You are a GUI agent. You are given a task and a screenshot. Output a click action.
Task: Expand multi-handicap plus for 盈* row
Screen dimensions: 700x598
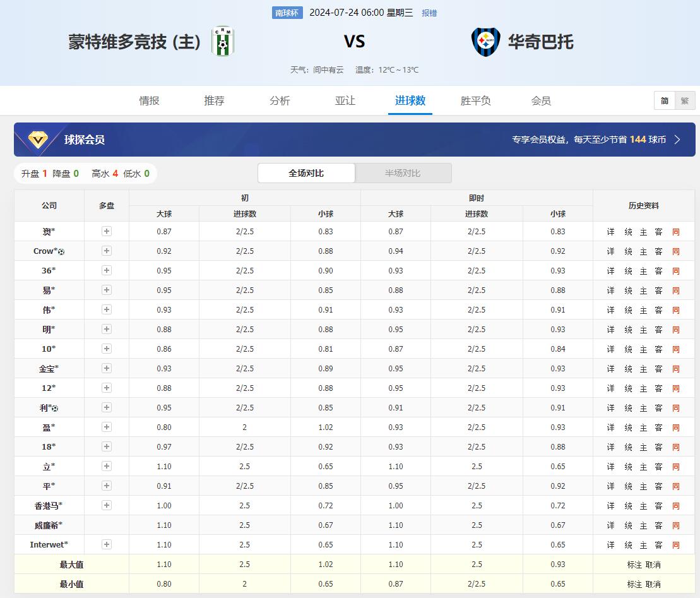coord(107,427)
